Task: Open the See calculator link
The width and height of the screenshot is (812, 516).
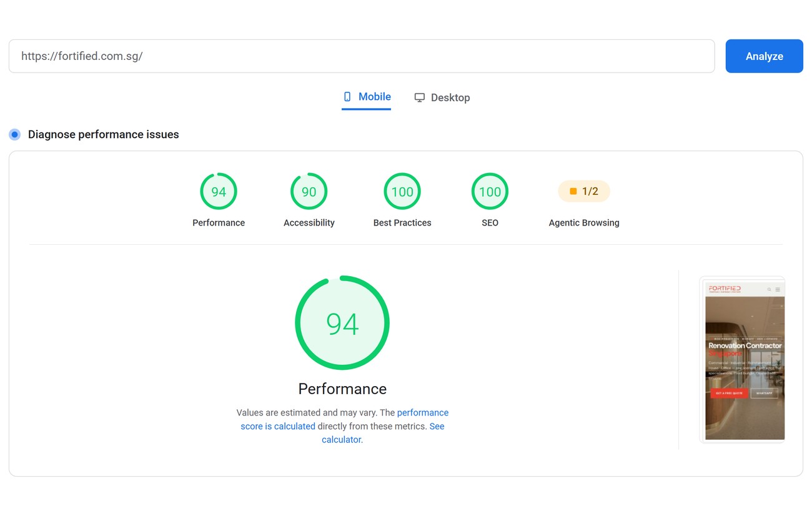Action: tap(383, 433)
